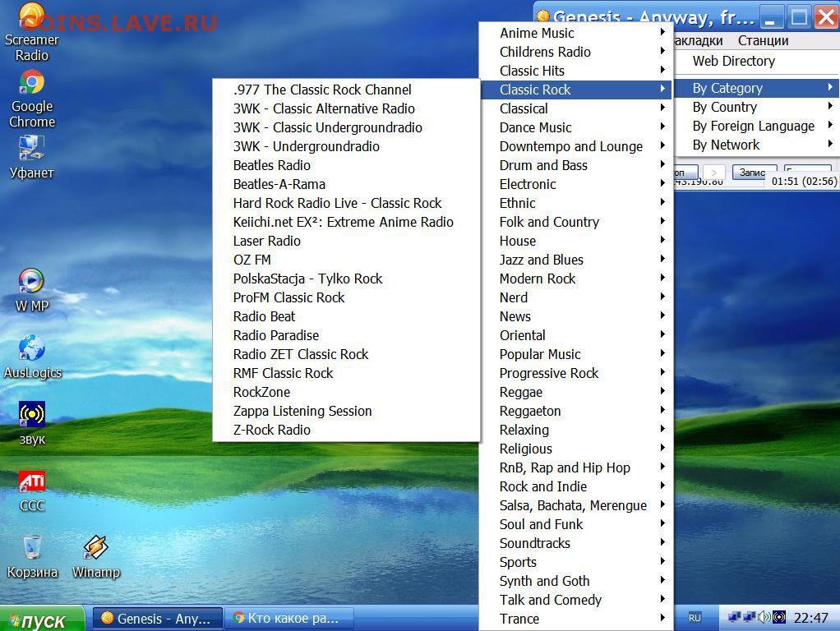Play .977 The Classic Rock Channel station
The image size is (840, 631).
[346, 90]
